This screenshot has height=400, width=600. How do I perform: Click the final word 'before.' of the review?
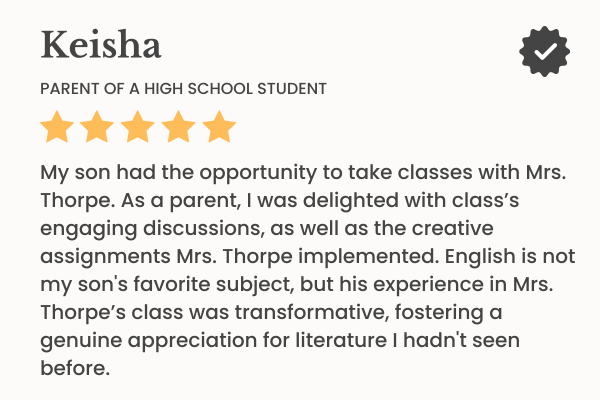coord(75,368)
